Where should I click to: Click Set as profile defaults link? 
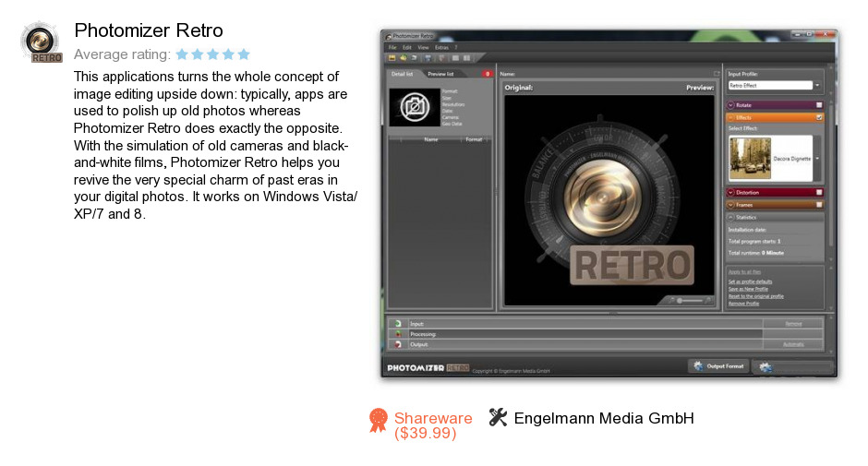pyautogui.click(x=750, y=281)
